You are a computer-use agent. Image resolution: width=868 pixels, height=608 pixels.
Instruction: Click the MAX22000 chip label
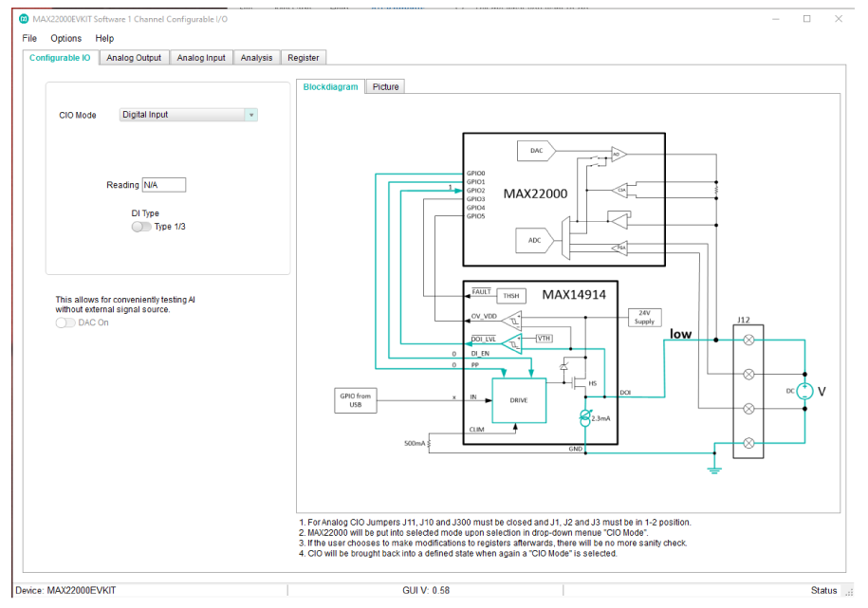(x=535, y=193)
